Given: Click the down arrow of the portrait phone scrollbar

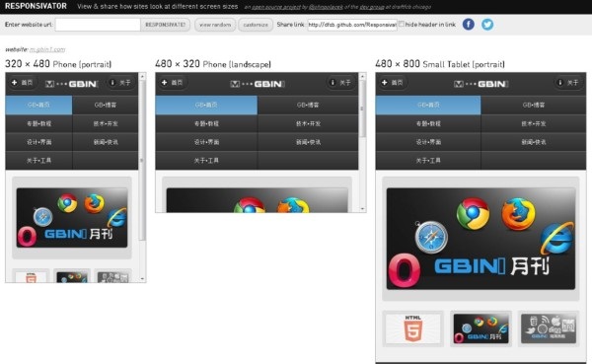Looking at the screenshot, I should (142, 278).
